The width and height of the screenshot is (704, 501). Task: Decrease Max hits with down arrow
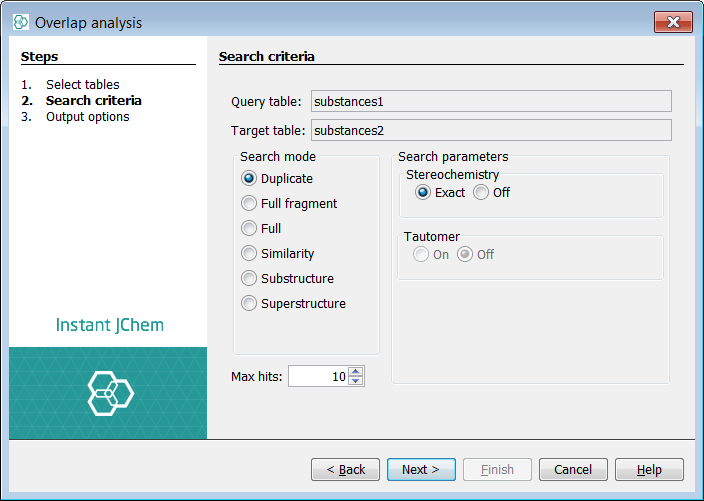point(357,381)
